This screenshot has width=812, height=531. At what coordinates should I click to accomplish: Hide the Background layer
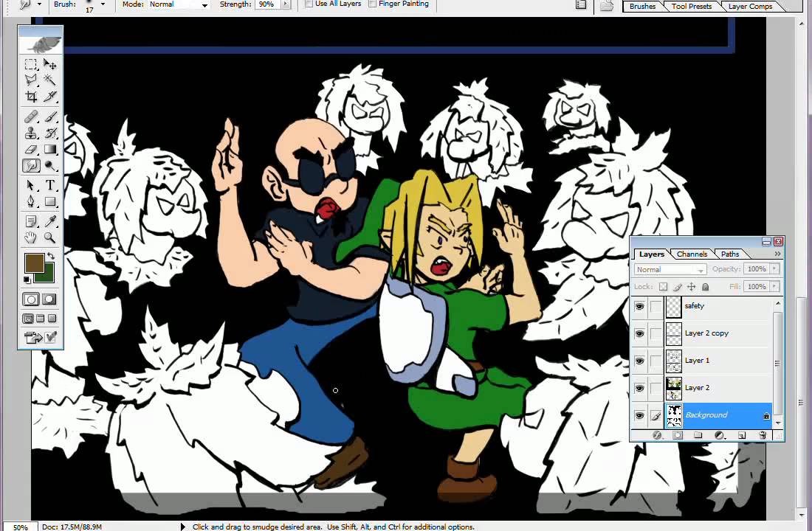[x=639, y=415]
